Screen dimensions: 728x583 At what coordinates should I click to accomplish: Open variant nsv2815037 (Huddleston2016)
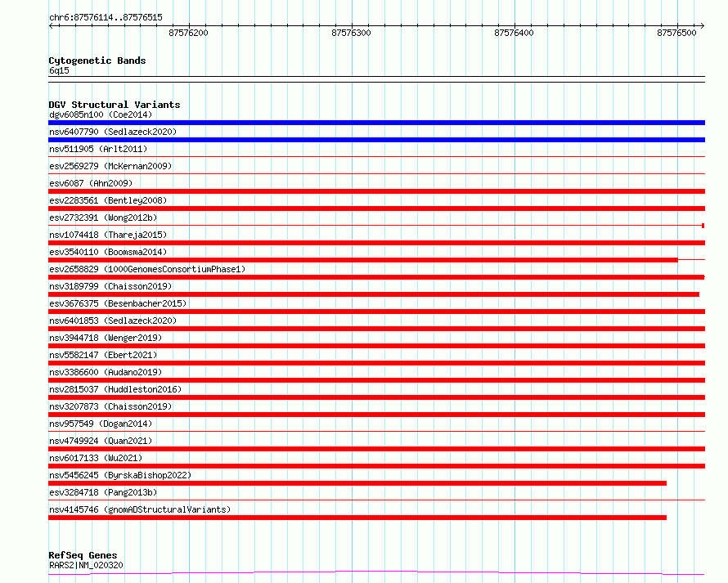[115, 389]
